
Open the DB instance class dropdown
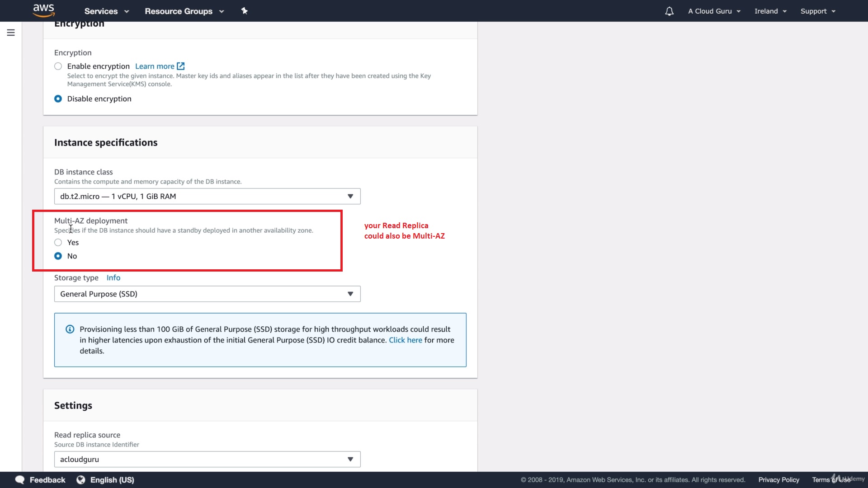point(207,196)
